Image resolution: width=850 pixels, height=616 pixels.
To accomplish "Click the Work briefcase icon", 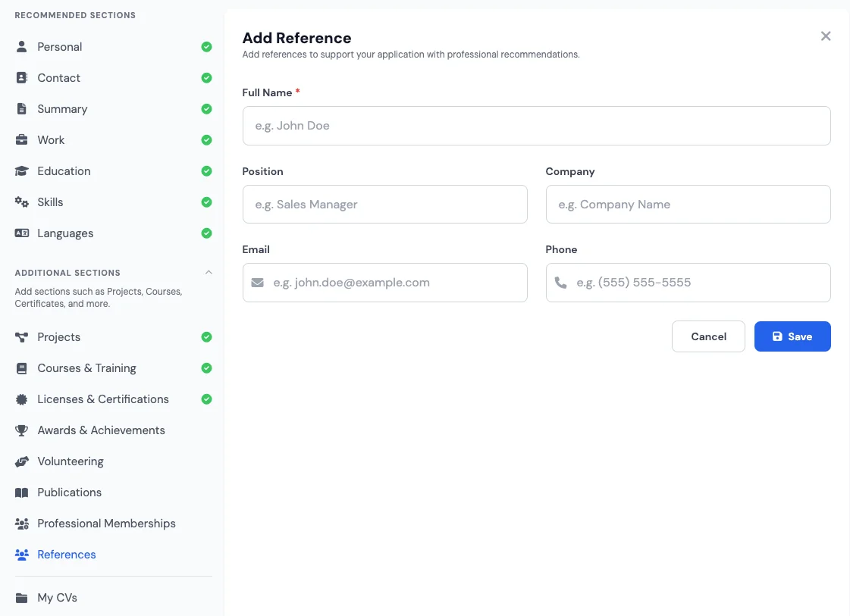I will [x=22, y=139].
